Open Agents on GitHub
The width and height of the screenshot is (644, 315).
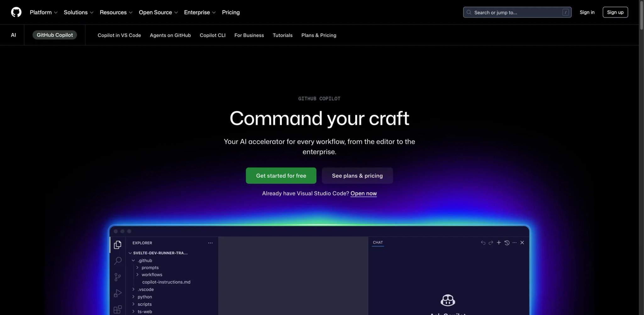170,35
